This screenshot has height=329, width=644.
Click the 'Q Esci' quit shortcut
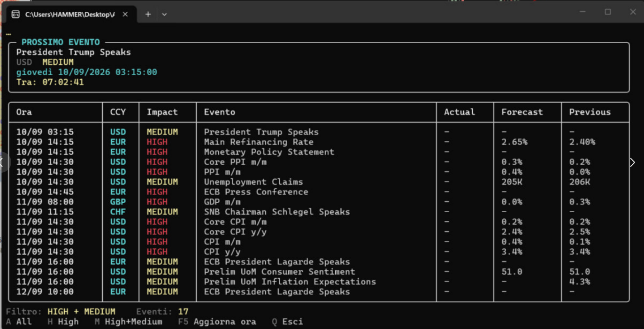(287, 322)
